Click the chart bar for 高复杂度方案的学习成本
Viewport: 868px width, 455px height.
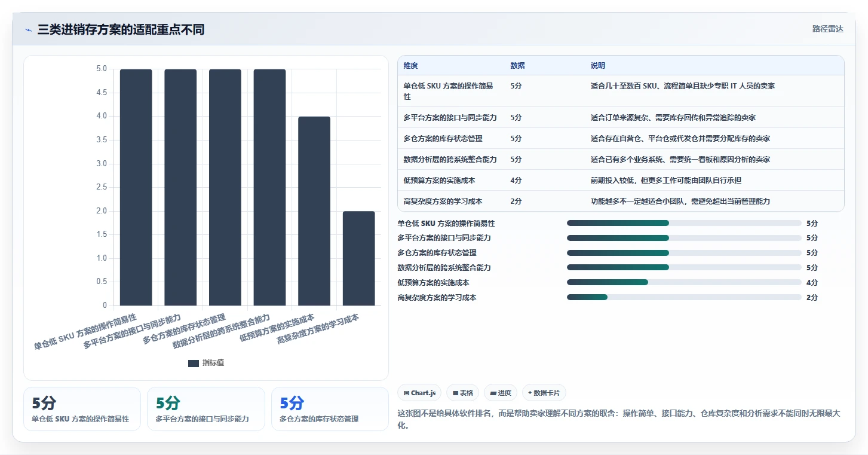[359, 258]
